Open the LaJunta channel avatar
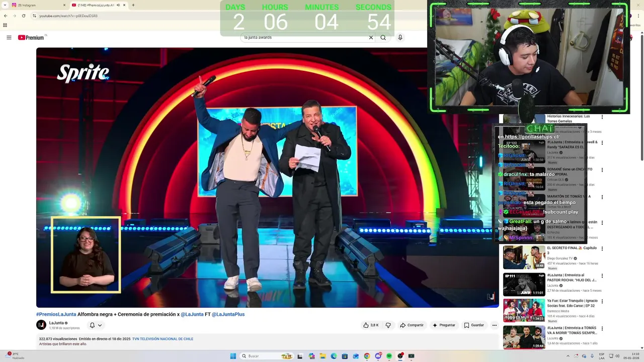The width and height of the screenshot is (644, 362). click(x=41, y=325)
